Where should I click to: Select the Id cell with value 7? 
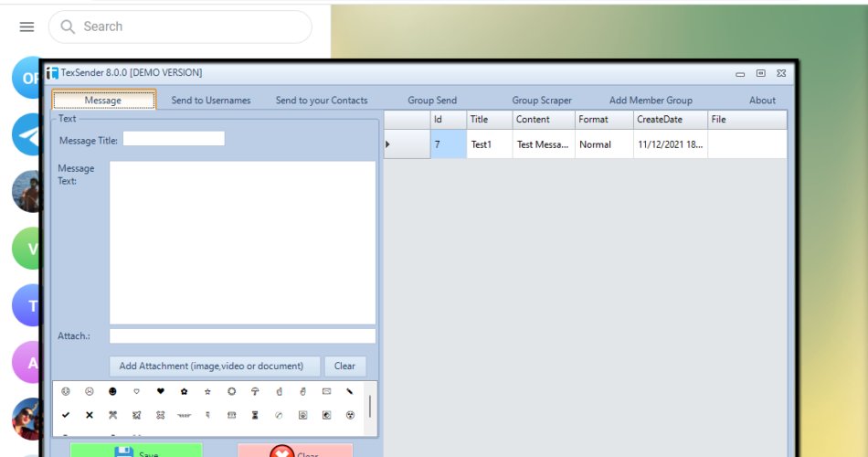point(449,144)
